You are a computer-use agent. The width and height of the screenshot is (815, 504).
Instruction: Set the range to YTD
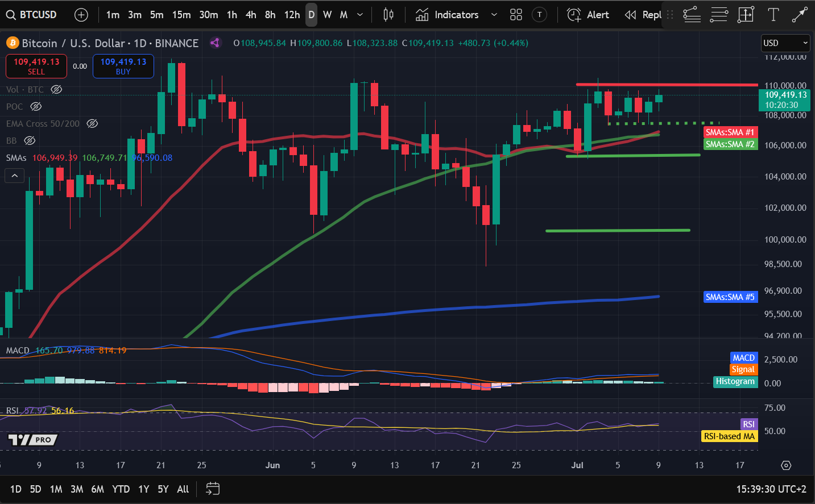(121, 489)
